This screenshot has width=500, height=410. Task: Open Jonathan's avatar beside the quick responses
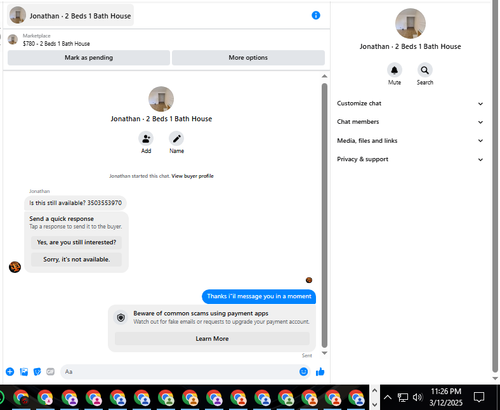pos(15,267)
